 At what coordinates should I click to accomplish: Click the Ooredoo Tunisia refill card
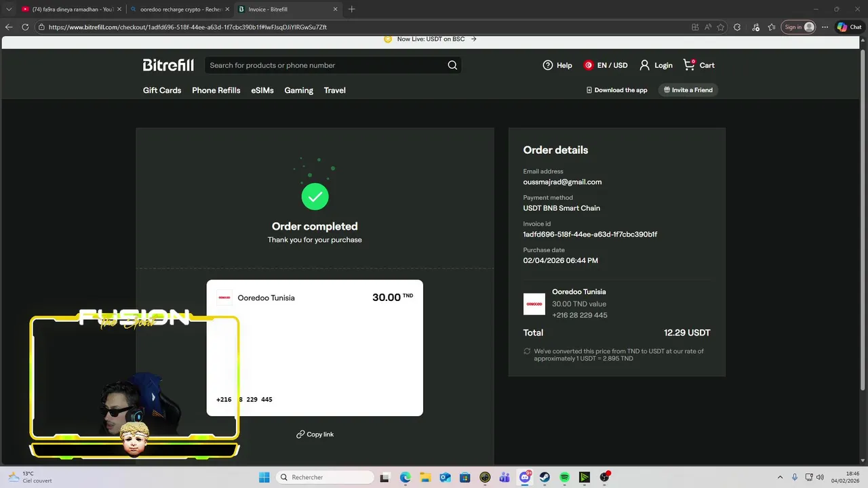(315, 348)
